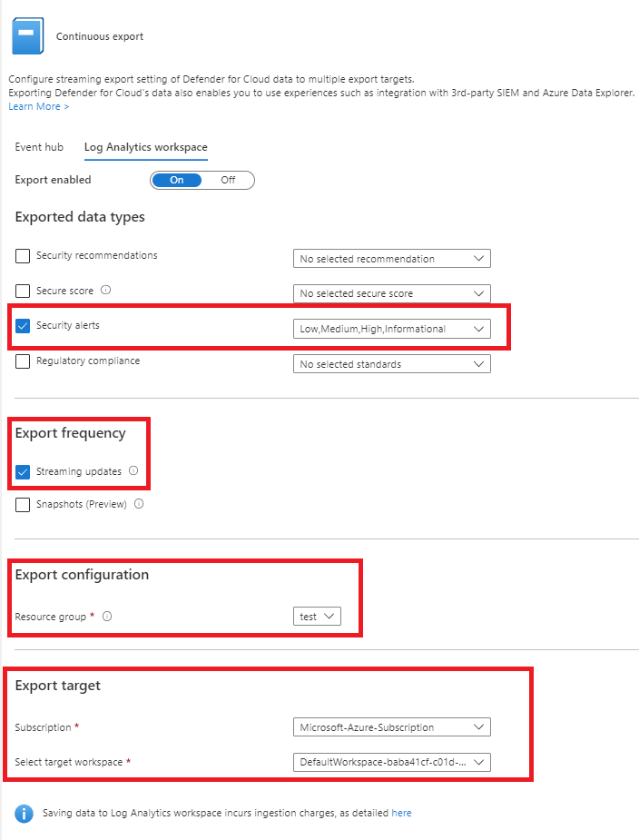Open the Select target workspace dropdown

pos(391,762)
